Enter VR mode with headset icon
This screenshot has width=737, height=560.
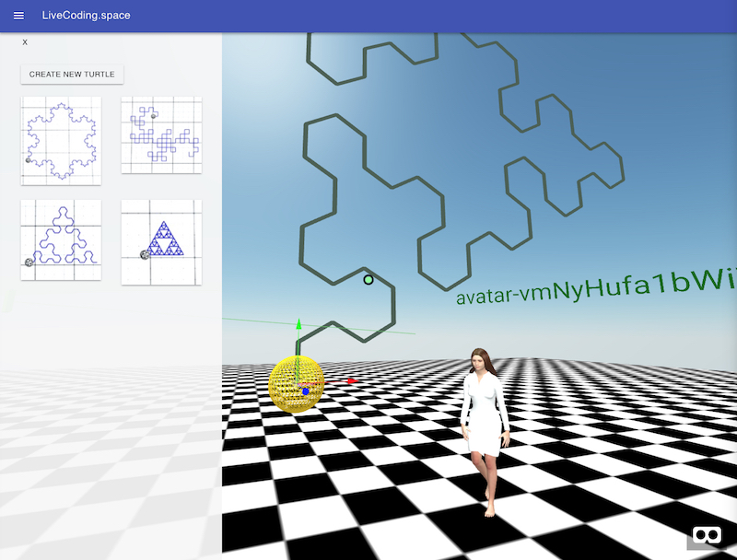[707, 535]
